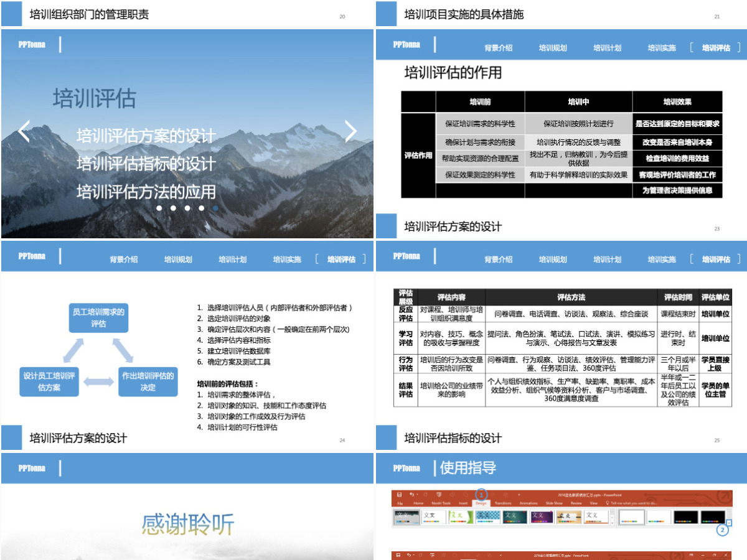Click the 作出培训评估的决定 diagram box
The height and width of the screenshot is (560, 747).
[x=148, y=381]
